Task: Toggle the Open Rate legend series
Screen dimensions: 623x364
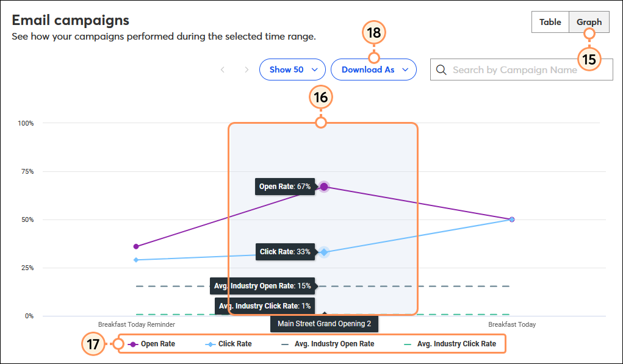Action: point(151,344)
